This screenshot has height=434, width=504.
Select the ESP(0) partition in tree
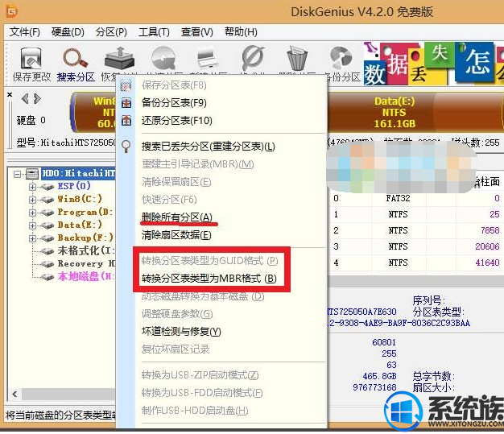point(74,186)
